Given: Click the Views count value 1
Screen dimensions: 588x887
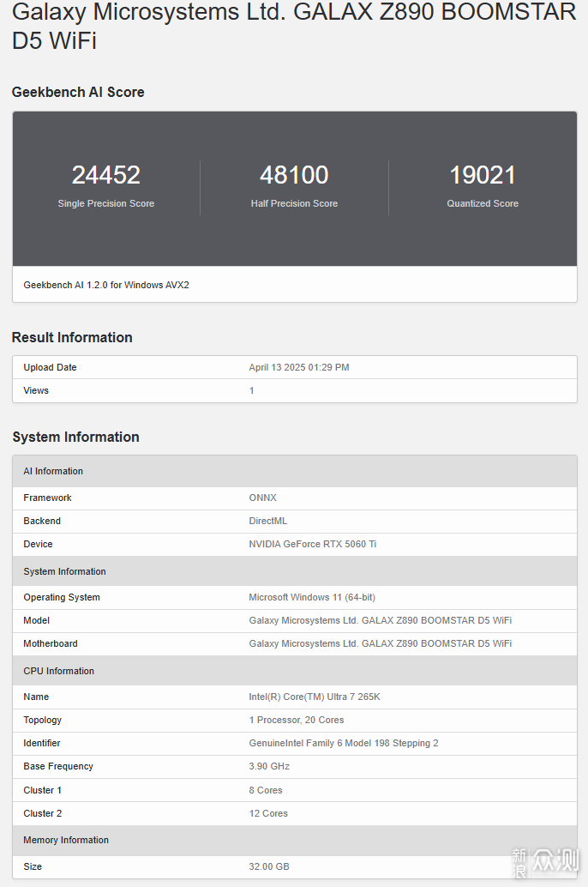Looking at the screenshot, I should click(252, 391).
